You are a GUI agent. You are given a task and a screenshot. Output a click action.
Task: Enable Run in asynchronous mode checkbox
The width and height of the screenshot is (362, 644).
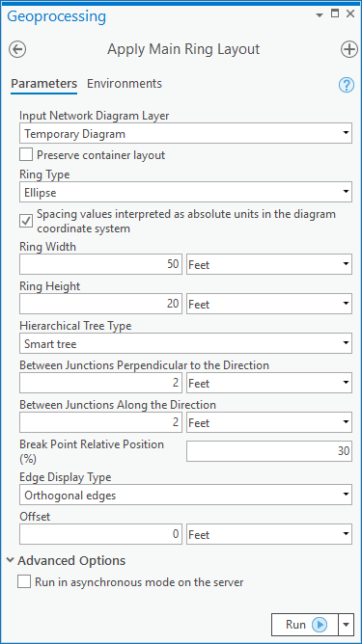coord(24,582)
